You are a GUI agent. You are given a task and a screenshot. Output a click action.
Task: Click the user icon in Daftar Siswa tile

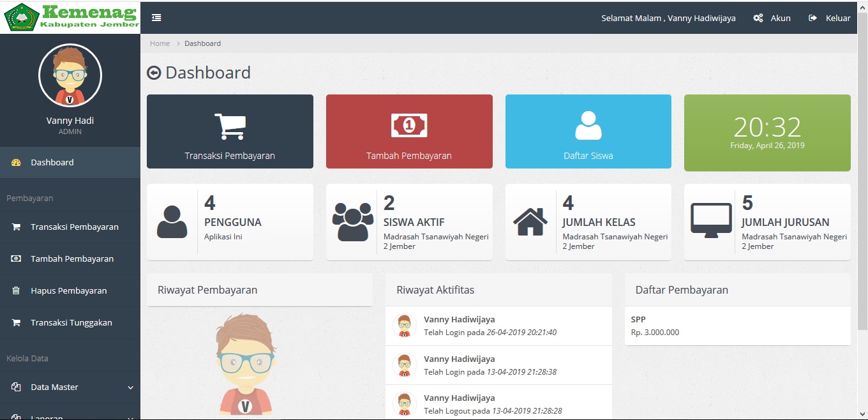pos(588,126)
